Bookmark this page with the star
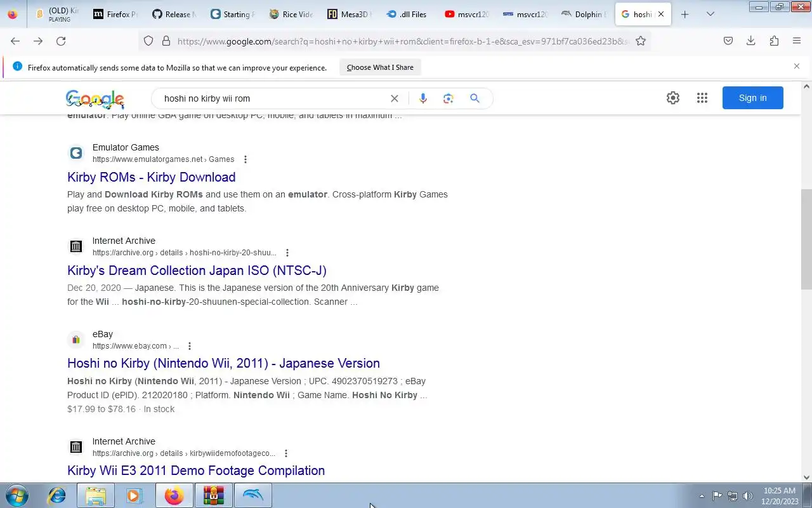 coord(641,41)
